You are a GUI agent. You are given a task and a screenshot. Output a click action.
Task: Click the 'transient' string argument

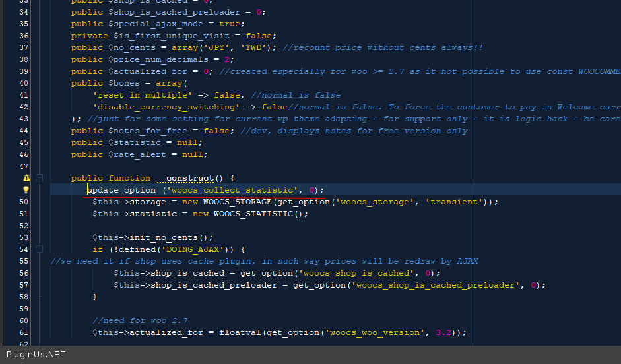click(456, 202)
